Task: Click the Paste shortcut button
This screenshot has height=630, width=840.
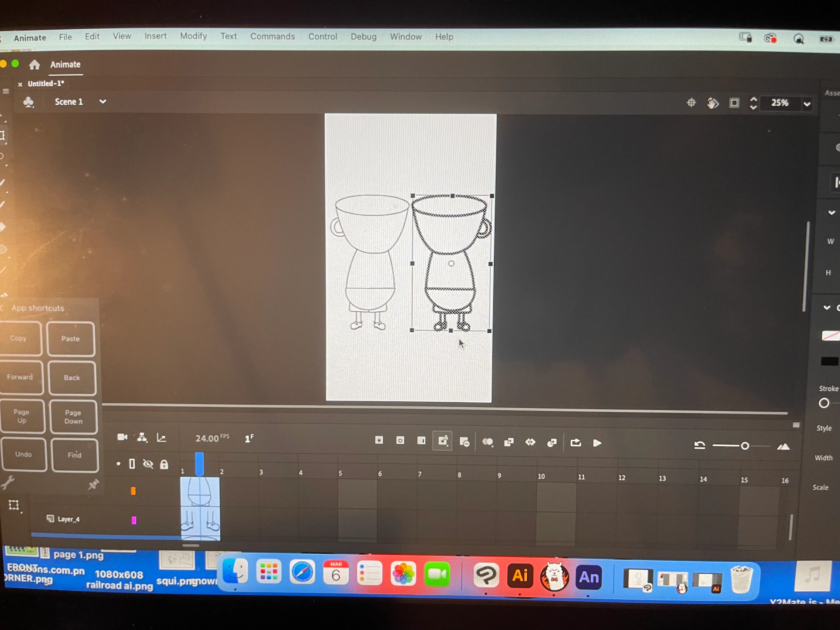Action: (71, 339)
